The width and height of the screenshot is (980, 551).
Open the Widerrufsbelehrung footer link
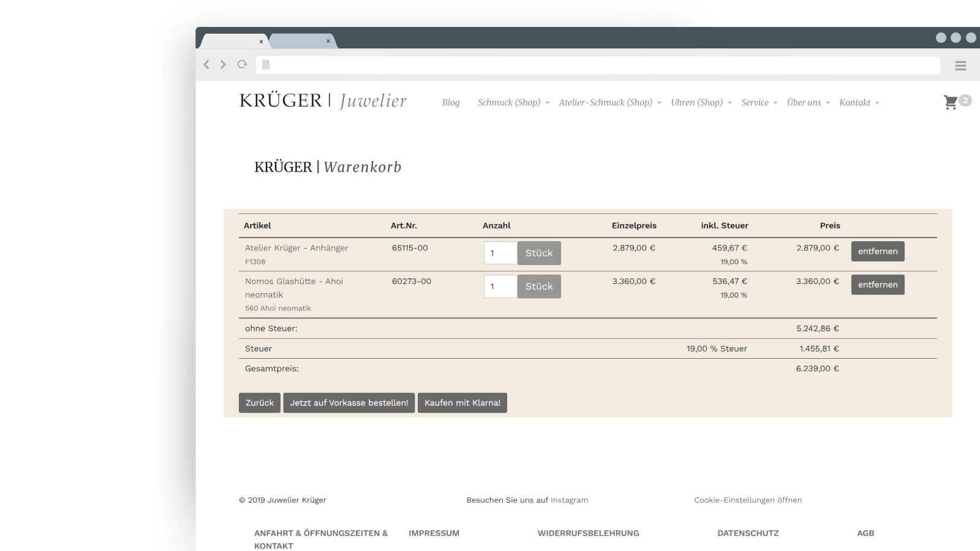(x=589, y=533)
